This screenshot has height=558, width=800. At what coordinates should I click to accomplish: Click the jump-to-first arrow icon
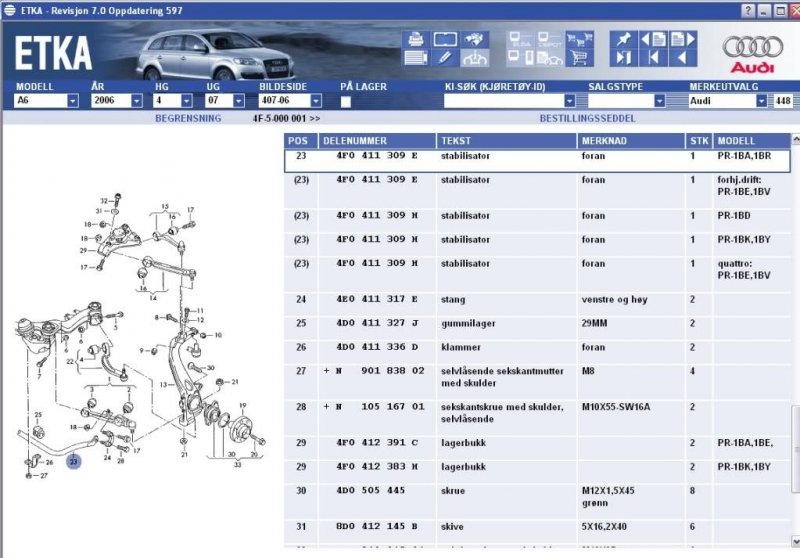(655, 58)
